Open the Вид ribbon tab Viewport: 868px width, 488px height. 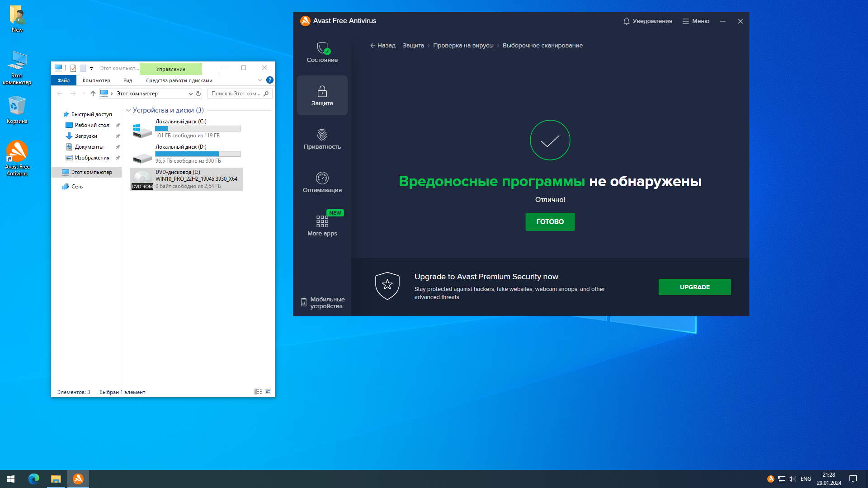pos(127,80)
